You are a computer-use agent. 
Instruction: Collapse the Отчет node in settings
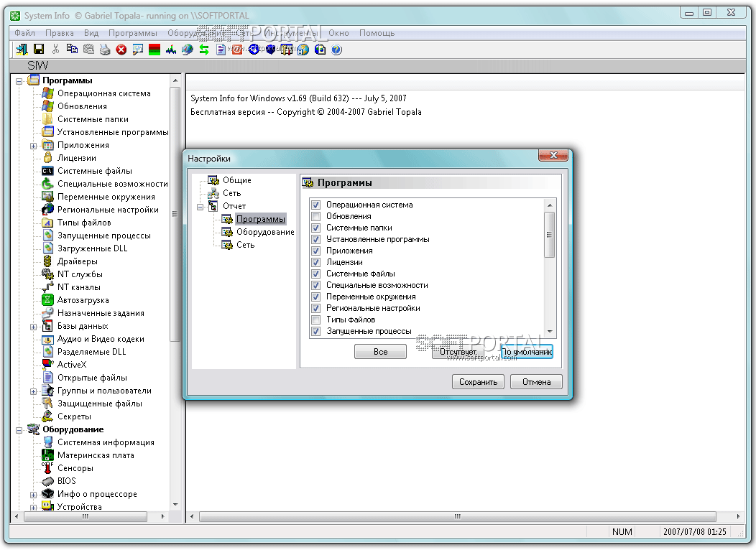click(200, 207)
